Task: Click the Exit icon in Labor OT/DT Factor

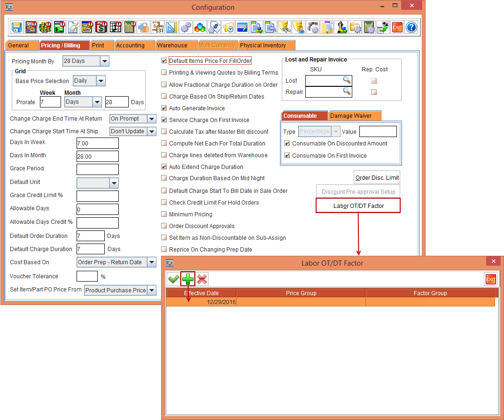Action: tap(490, 280)
